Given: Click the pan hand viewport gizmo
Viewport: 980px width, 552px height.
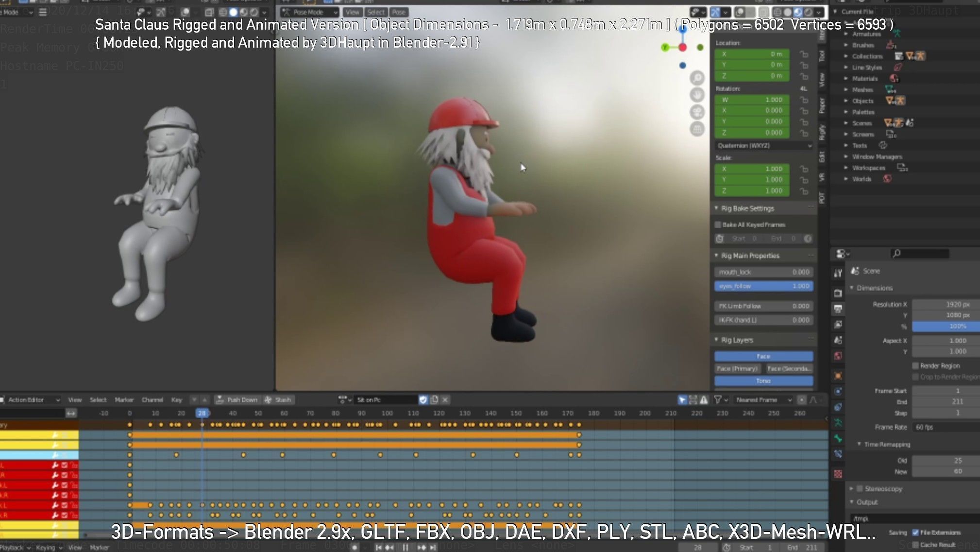Looking at the screenshot, I should coord(697,95).
